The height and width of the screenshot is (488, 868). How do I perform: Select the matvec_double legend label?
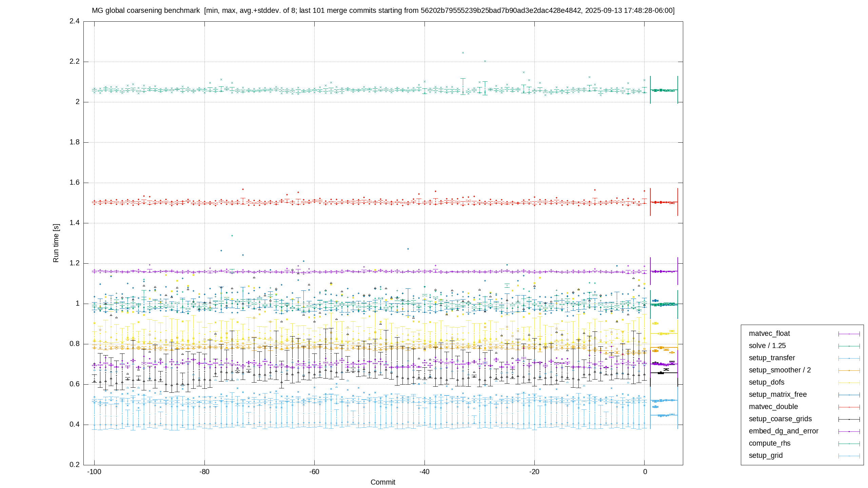pyautogui.click(x=773, y=407)
